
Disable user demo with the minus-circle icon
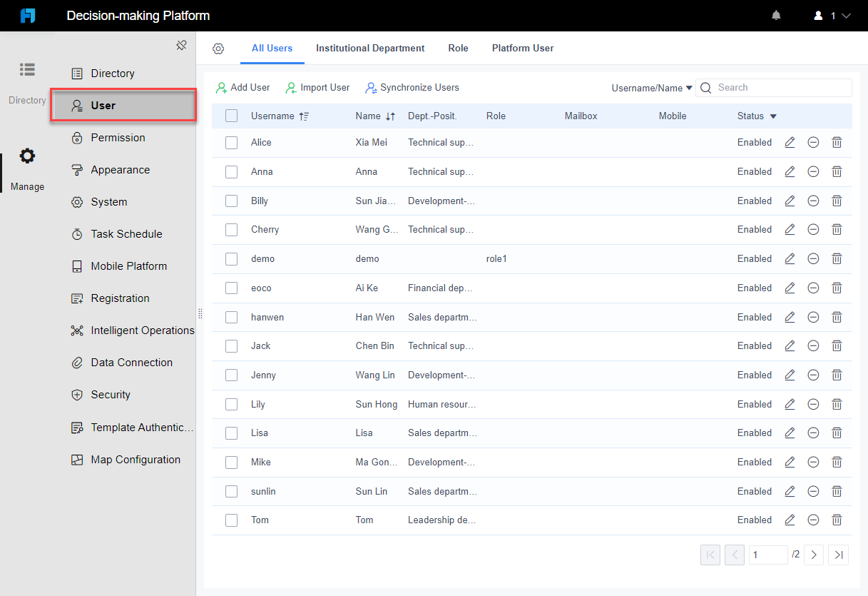tap(813, 258)
